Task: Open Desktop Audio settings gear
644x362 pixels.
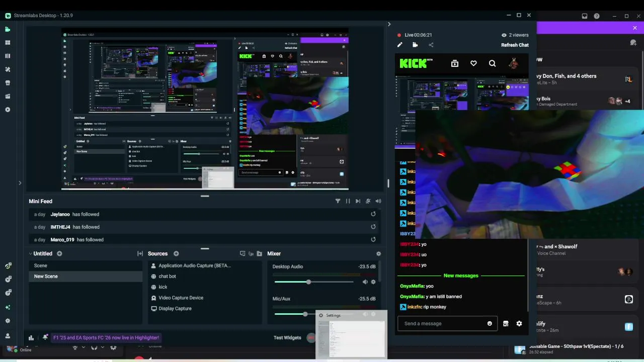Action: [373, 282]
